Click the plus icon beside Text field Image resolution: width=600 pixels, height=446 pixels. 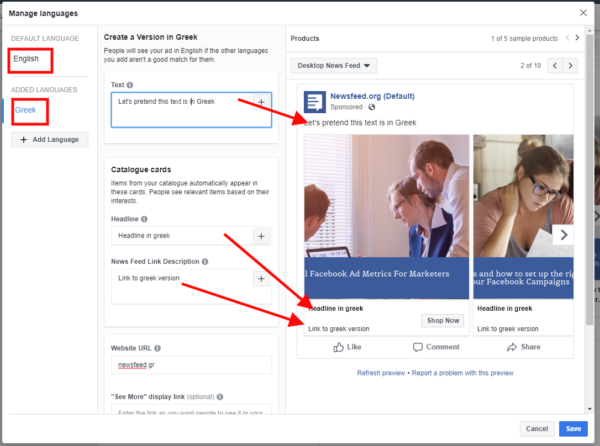pyautogui.click(x=261, y=102)
